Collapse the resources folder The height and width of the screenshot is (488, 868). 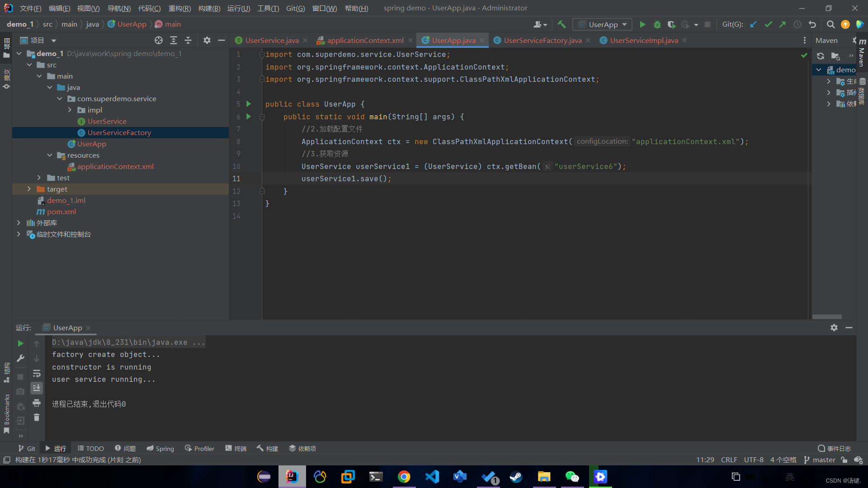(x=50, y=155)
